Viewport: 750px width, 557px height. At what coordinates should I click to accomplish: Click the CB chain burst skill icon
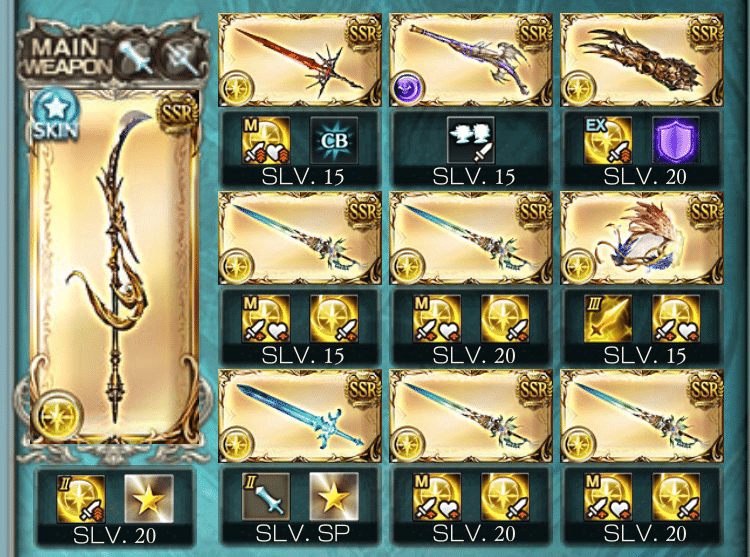tap(334, 141)
